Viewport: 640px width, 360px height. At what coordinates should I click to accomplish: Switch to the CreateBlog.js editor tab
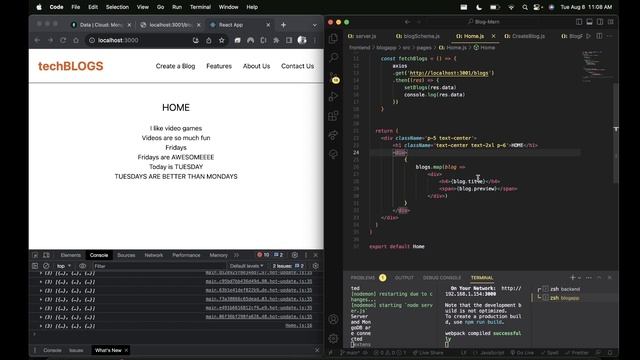[x=524, y=36]
